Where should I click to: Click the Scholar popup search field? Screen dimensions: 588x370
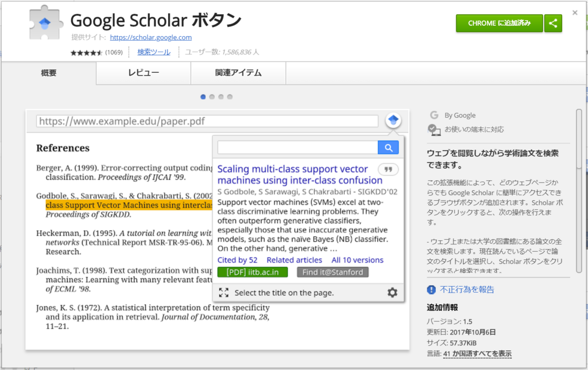click(298, 147)
